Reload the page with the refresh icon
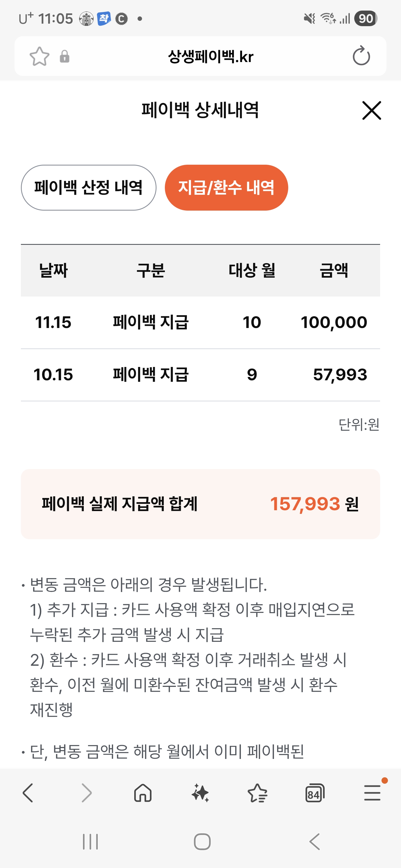401x868 pixels. pos(361,56)
